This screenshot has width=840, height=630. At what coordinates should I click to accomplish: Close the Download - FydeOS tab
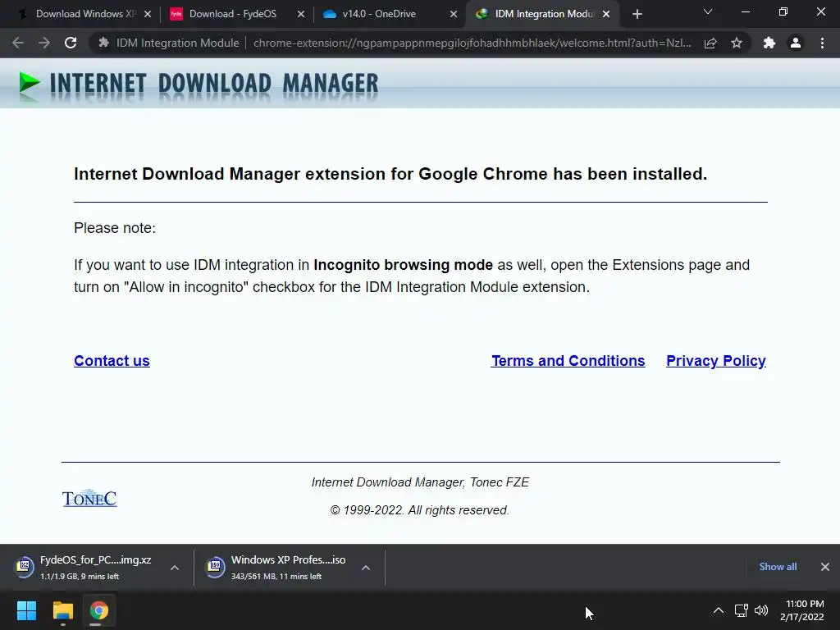coord(301,15)
